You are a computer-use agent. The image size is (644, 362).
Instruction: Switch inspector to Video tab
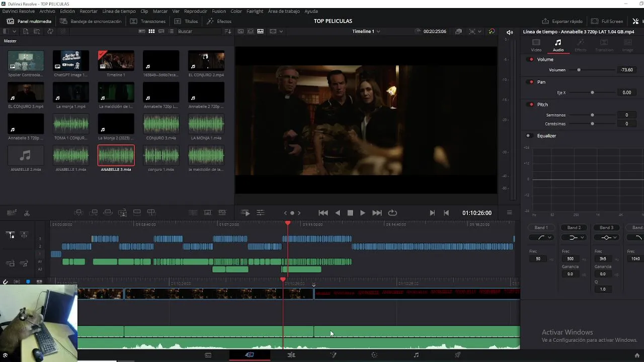pyautogui.click(x=536, y=45)
